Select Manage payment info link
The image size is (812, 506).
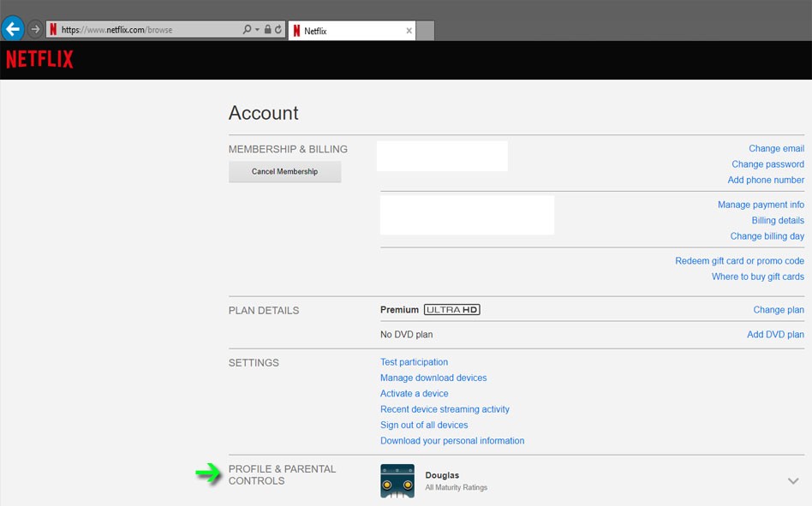761,205
